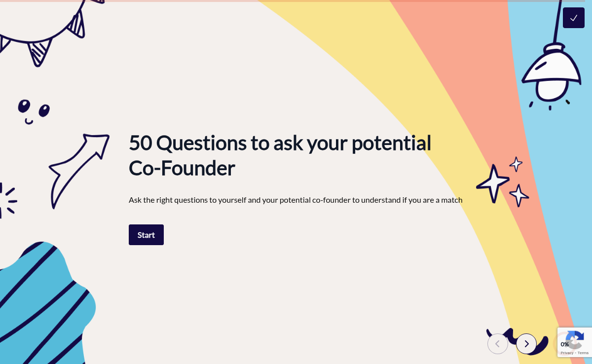592x364 pixels.
Task: Click the 0% progress indicator
Action: 564,345
